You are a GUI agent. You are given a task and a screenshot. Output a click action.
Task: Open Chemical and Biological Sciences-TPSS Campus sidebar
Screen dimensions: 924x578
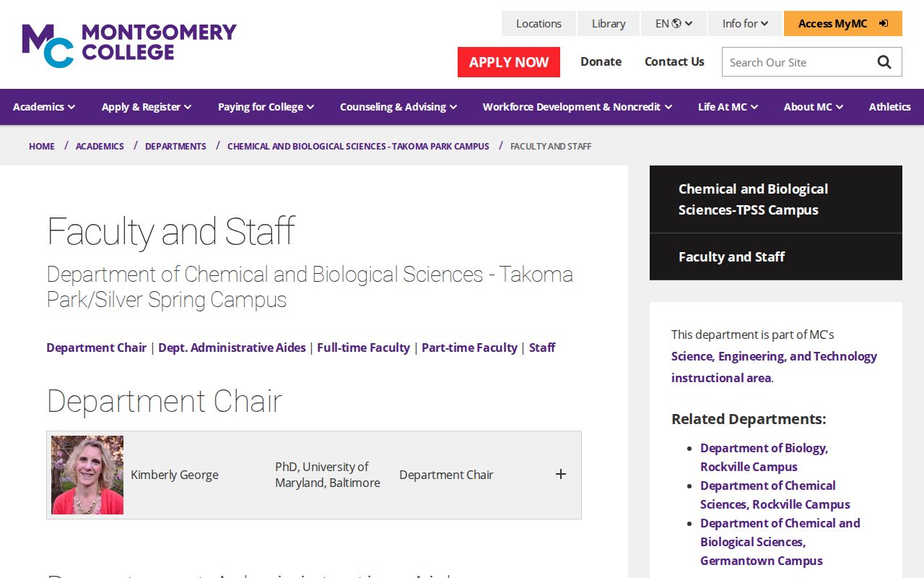(x=776, y=199)
